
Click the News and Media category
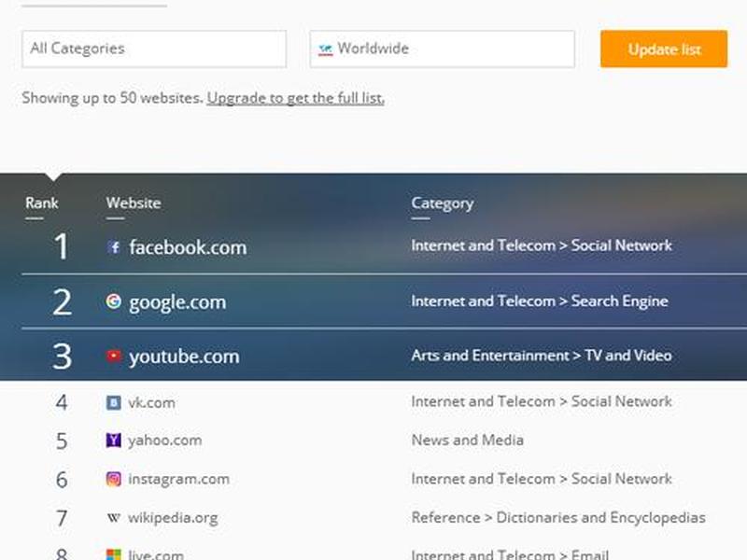468,440
